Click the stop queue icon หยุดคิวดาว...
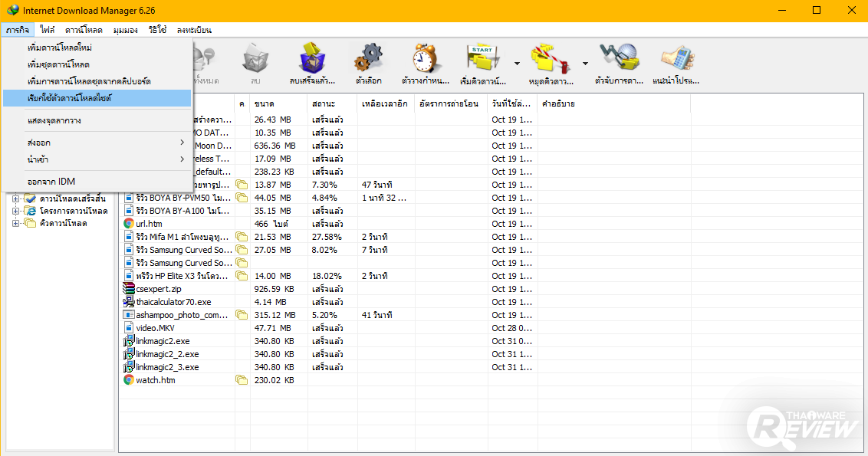The width and height of the screenshot is (868, 456). [x=551, y=59]
